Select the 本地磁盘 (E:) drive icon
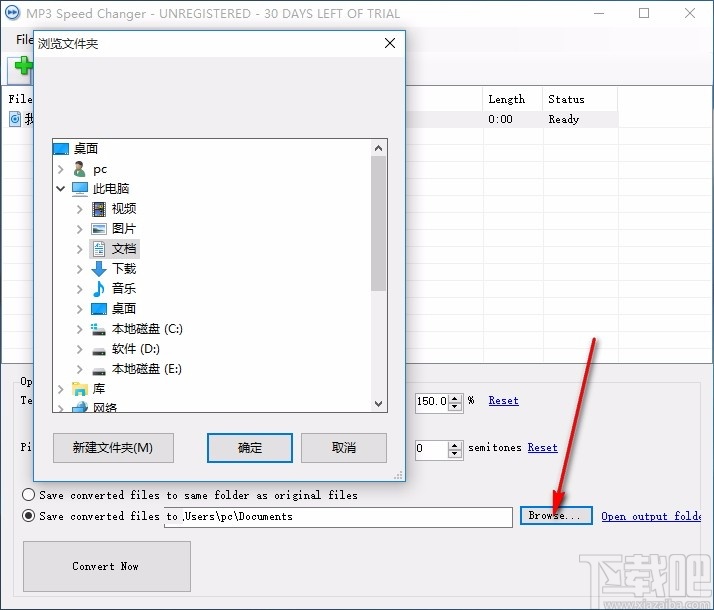The width and height of the screenshot is (714, 610). click(x=99, y=371)
